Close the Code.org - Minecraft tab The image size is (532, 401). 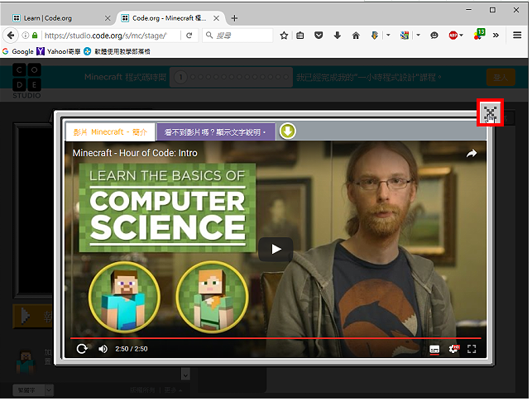(216, 18)
